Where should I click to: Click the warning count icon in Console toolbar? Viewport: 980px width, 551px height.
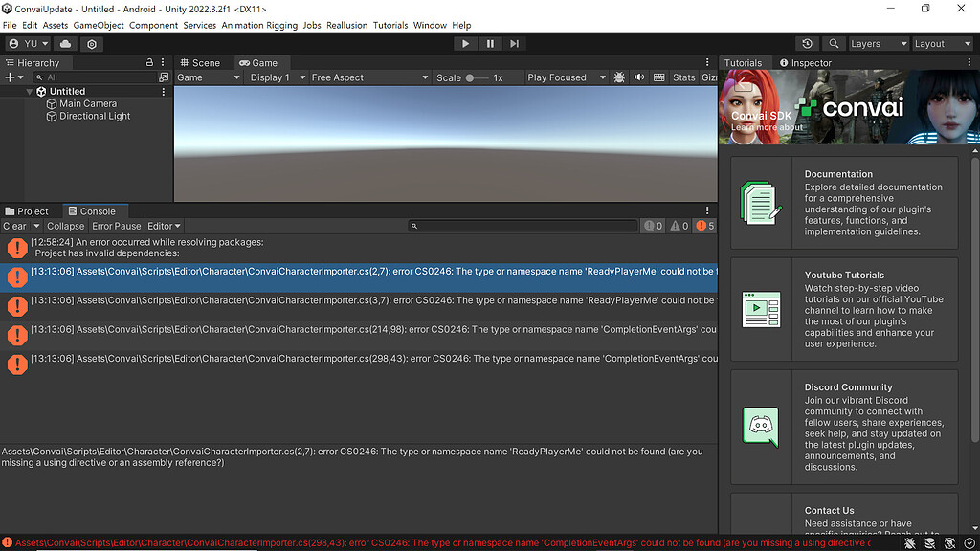click(675, 225)
